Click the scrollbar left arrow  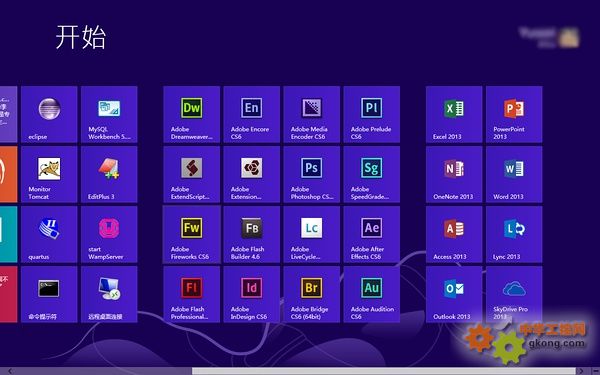10,371
